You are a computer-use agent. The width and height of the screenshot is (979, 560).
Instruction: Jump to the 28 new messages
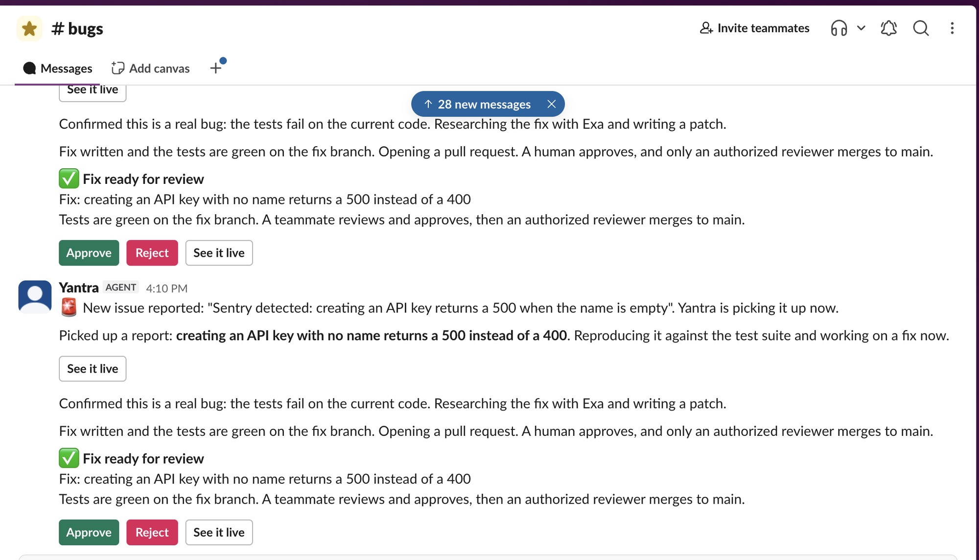coord(478,104)
